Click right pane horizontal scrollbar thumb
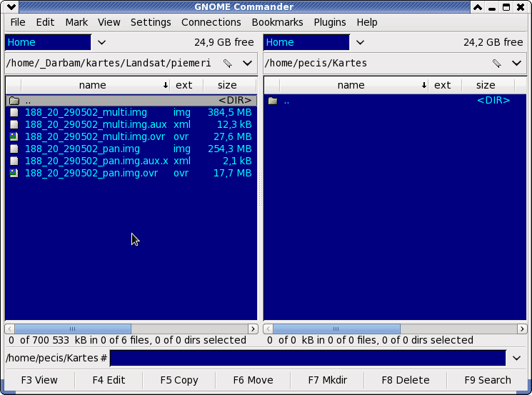532x395 pixels. 336,329
